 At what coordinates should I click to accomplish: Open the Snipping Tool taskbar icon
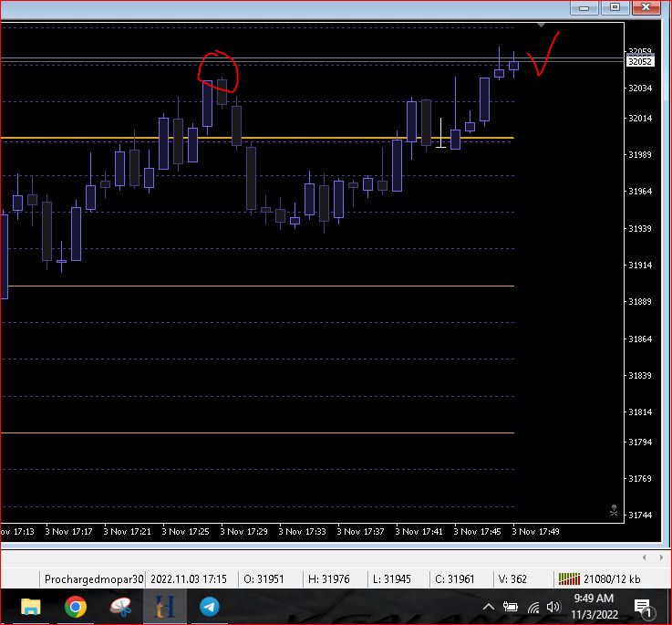click(x=120, y=607)
